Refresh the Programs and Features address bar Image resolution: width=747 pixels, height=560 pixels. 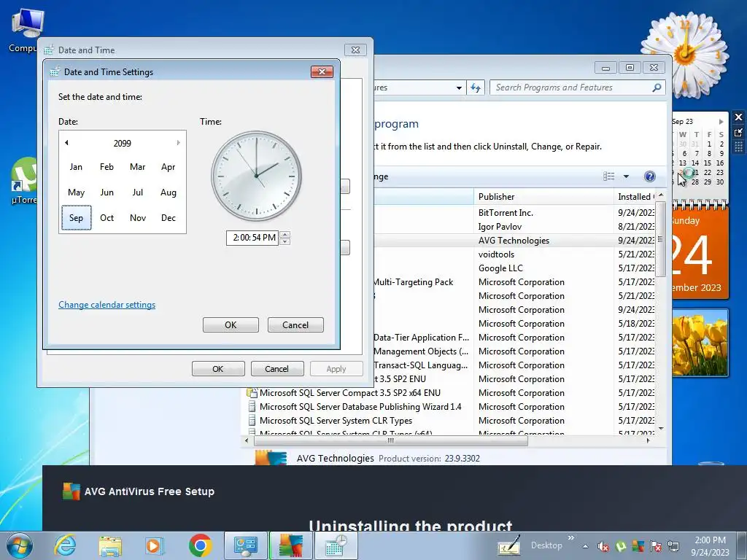click(x=476, y=87)
